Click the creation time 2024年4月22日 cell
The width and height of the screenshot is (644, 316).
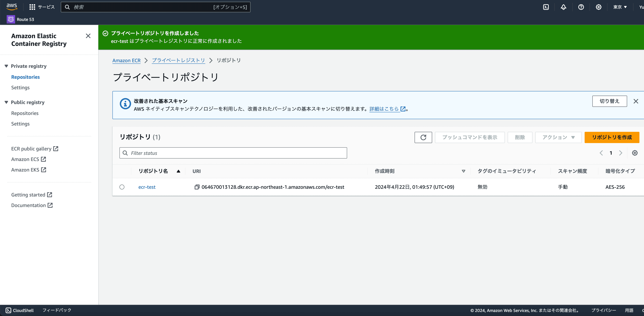coord(415,187)
